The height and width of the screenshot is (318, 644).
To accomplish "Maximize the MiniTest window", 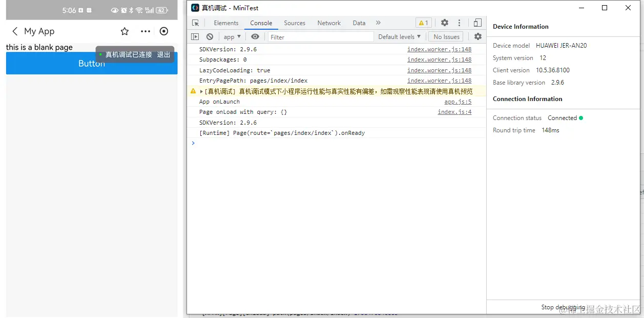I will click(605, 8).
